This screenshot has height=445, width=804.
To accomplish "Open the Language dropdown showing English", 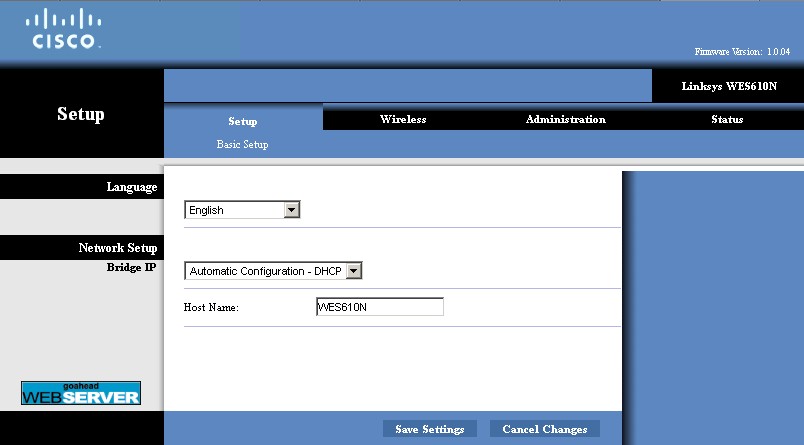I will (x=242, y=210).
